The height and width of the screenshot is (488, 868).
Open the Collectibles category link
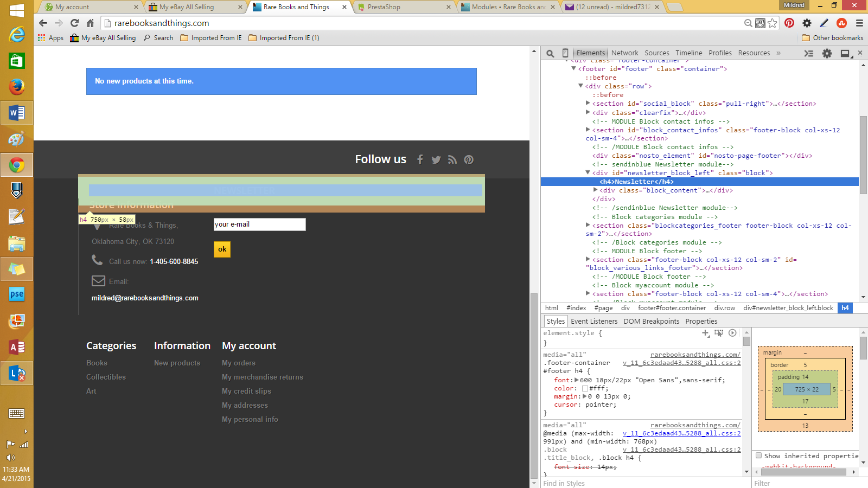106,377
